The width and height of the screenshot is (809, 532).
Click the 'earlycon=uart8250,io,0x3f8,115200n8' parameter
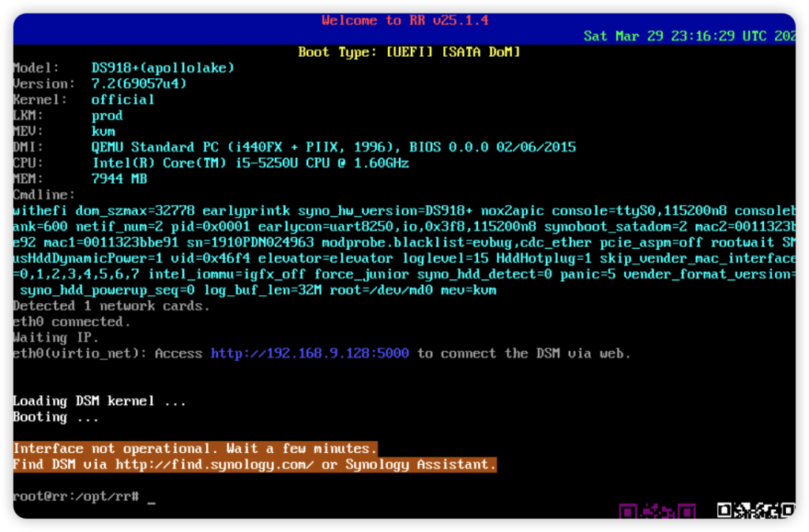397,227
